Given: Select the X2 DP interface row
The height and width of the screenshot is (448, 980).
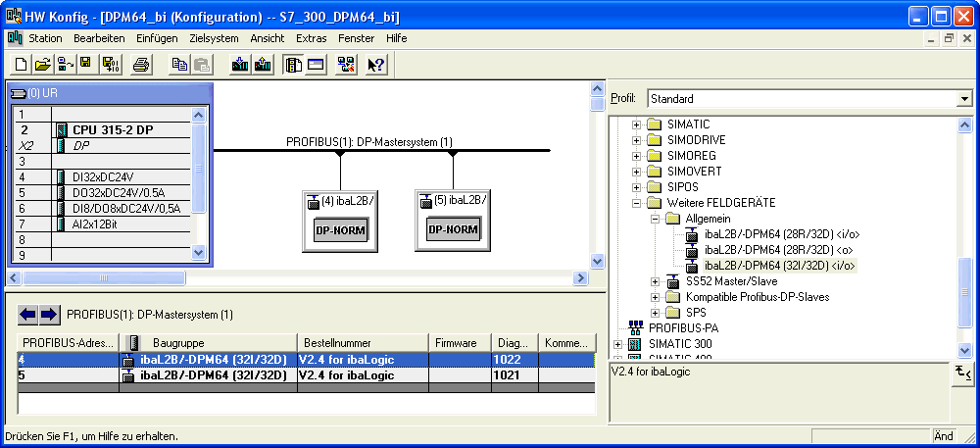Looking at the screenshot, I should point(103,146).
